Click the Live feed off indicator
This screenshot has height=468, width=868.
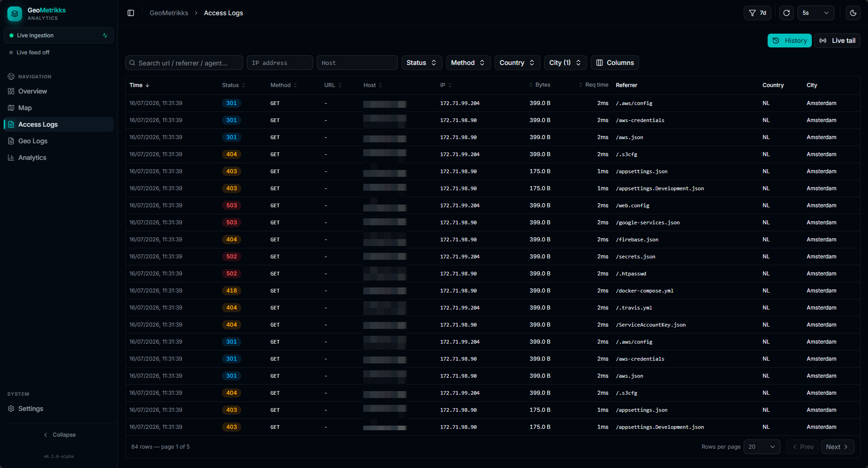tap(29, 53)
